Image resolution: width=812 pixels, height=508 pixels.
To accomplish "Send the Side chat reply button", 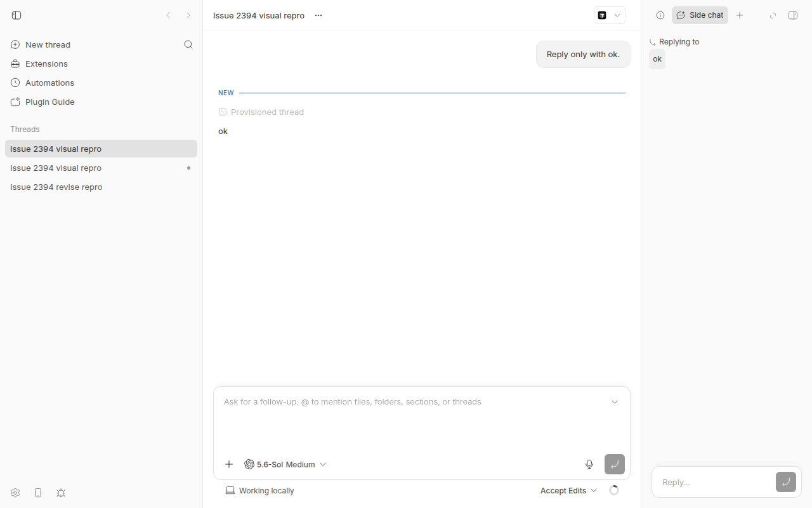I will click(786, 482).
